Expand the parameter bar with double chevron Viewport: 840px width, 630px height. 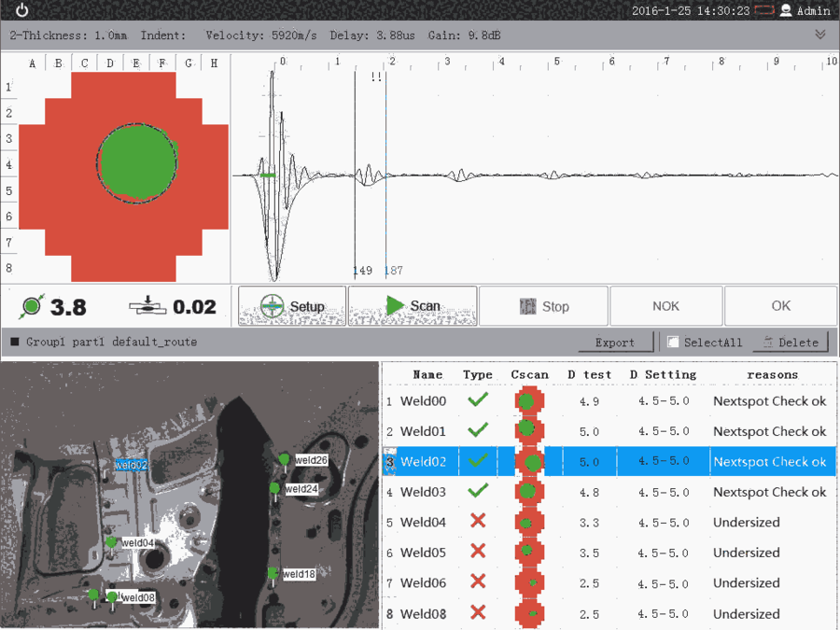tap(820, 35)
